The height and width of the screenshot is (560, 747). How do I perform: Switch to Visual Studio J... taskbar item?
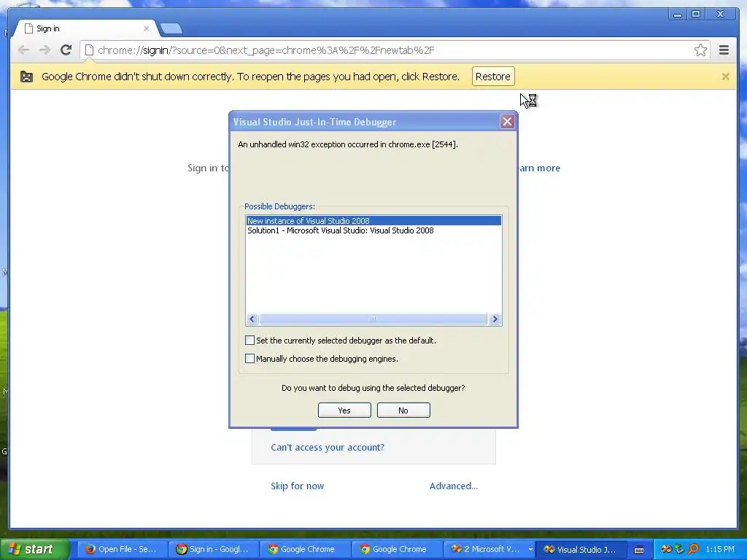(581, 549)
